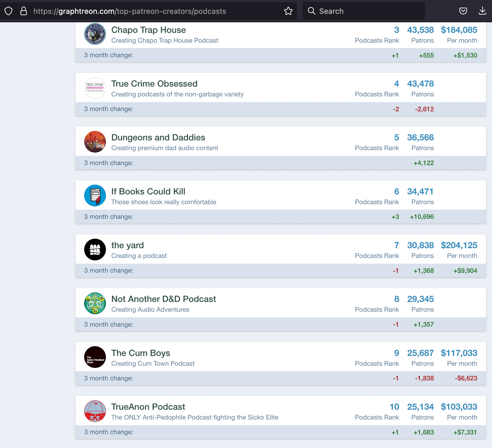Click 'Creating Chapo Trap House Podcast' description
The height and width of the screenshot is (448, 492).
click(165, 40)
